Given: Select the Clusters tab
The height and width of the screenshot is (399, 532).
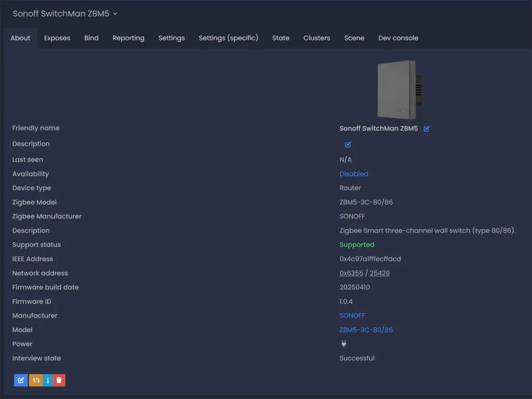Looking at the screenshot, I should tap(316, 38).
